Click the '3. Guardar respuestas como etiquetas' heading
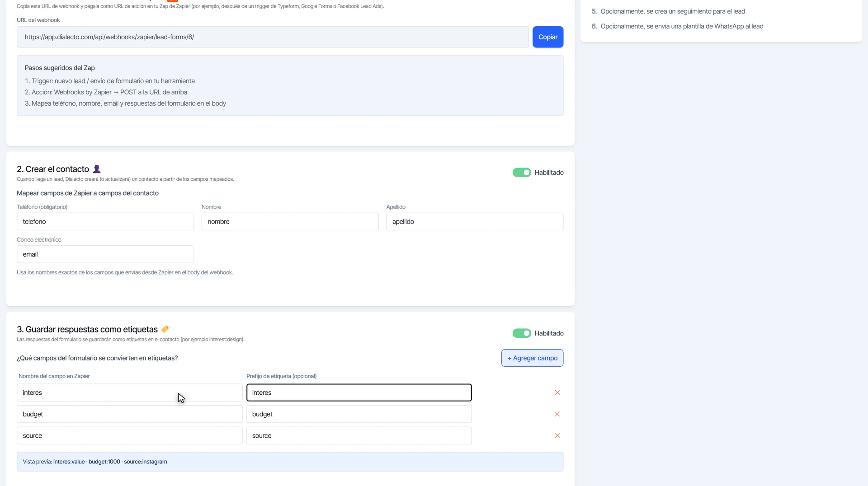This screenshot has width=868, height=486. pyautogui.click(x=87, y=329)
